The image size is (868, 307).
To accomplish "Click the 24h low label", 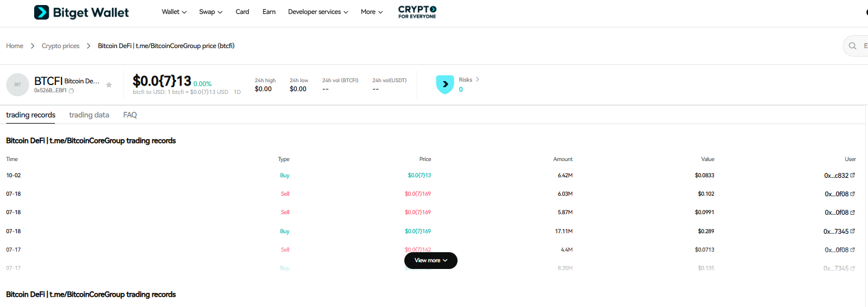I will point(298,81).
